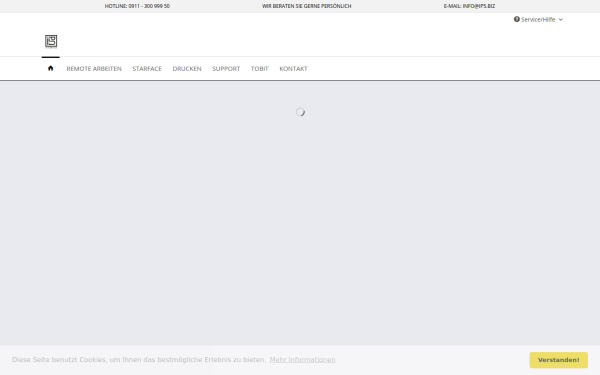Click the cookie notice message text
The width and height of the screenshot is (600, 375).
pyautogui.click(x=139, y=360)
